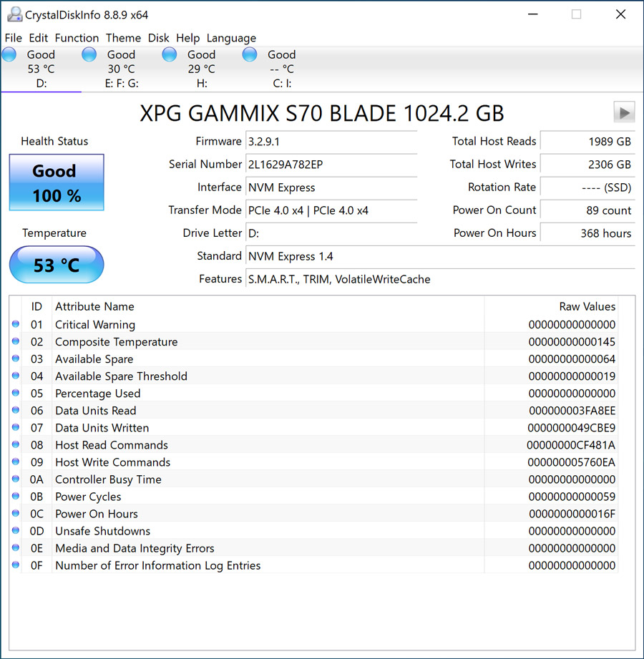
Task: Click status dot for Data Units Read row
Action: (x=16, y=410)
